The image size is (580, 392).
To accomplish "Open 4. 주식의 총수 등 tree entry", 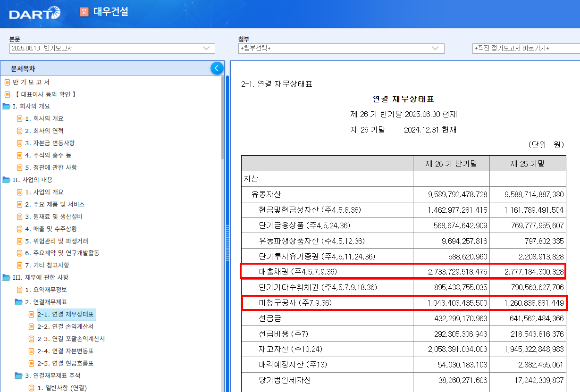I will tap(48, 155).
